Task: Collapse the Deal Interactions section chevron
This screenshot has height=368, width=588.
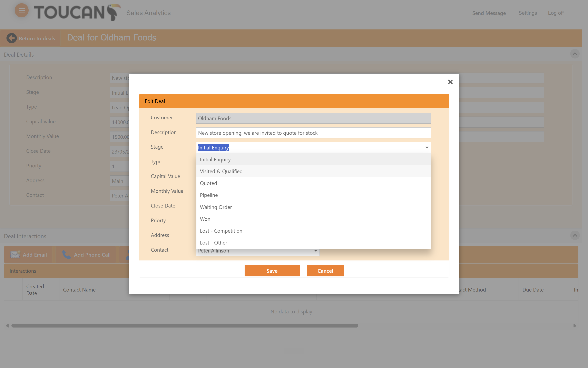Action: [575, 235]
